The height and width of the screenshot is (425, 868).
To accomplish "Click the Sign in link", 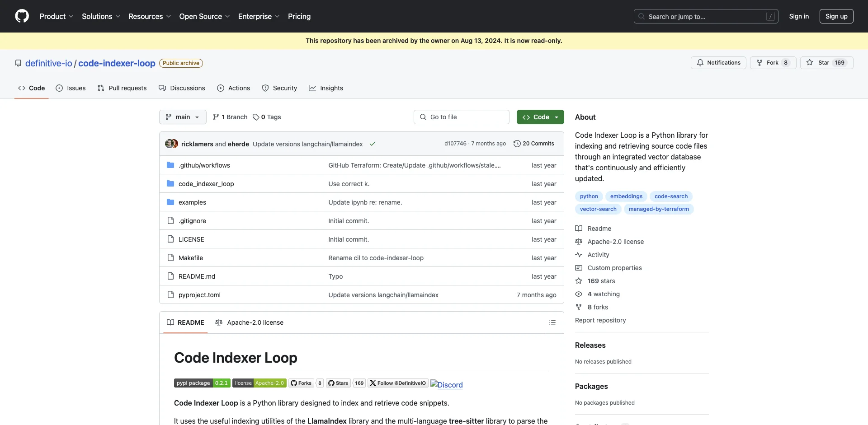I will [799, 16].
